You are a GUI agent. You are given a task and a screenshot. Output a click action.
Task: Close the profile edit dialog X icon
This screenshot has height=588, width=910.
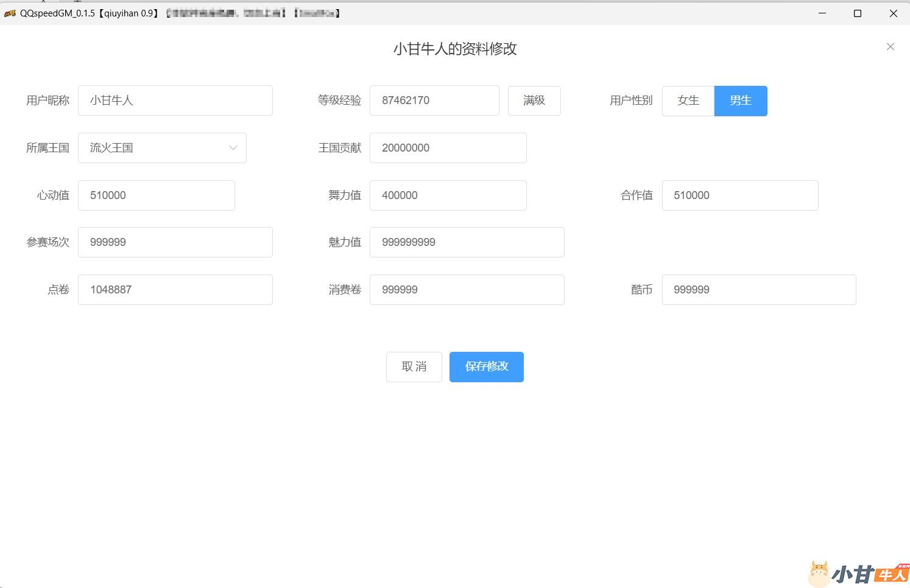[x=890, y=47]
